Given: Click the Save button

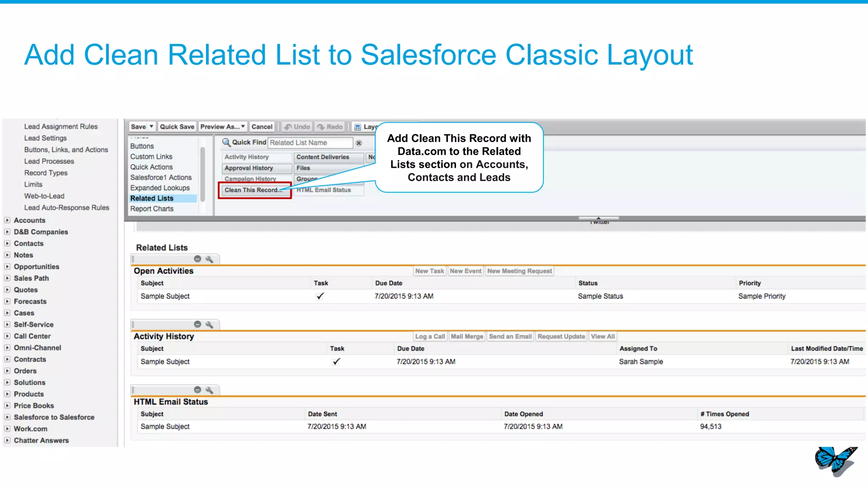Looking at the screenshot, I should click(x=138, y=127).
